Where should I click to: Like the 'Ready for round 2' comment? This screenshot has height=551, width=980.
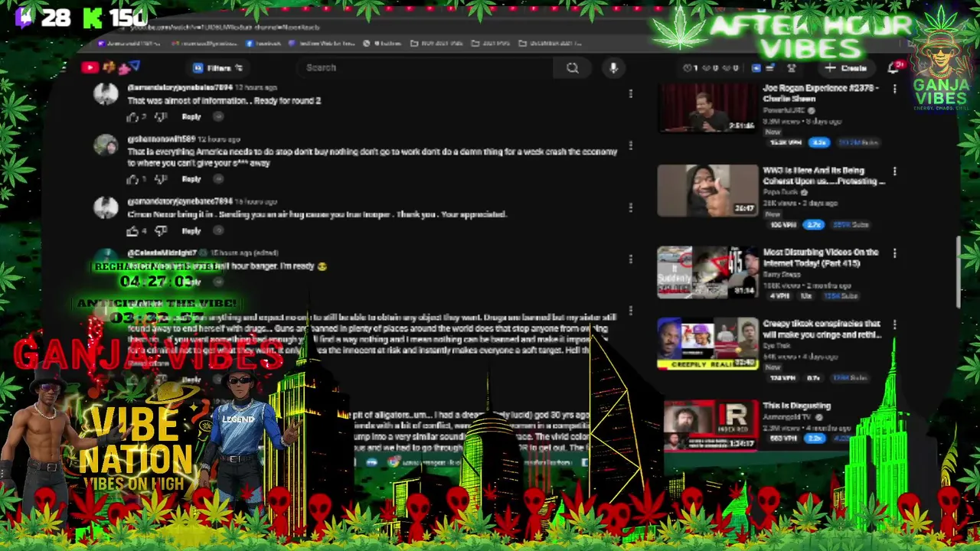133,117
